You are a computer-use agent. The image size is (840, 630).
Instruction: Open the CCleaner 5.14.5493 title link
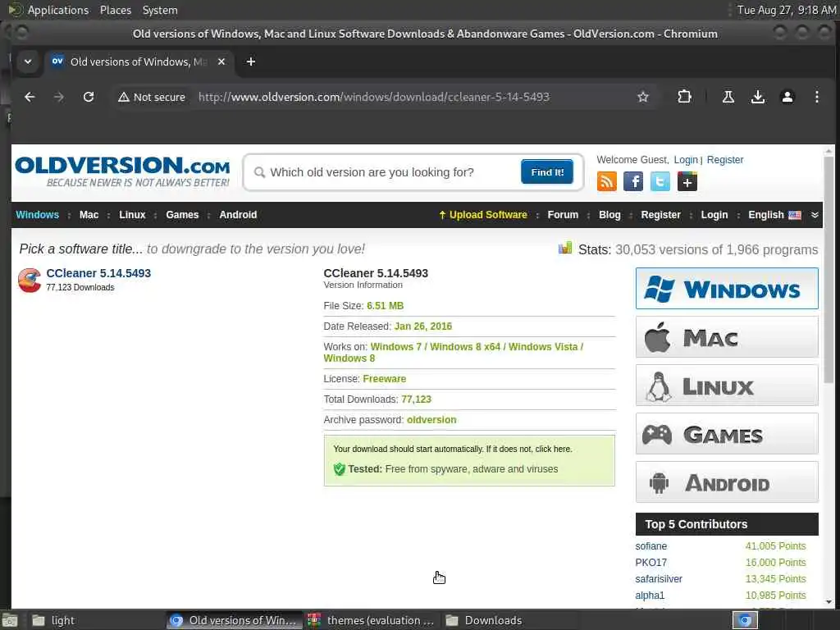(98, 273)
